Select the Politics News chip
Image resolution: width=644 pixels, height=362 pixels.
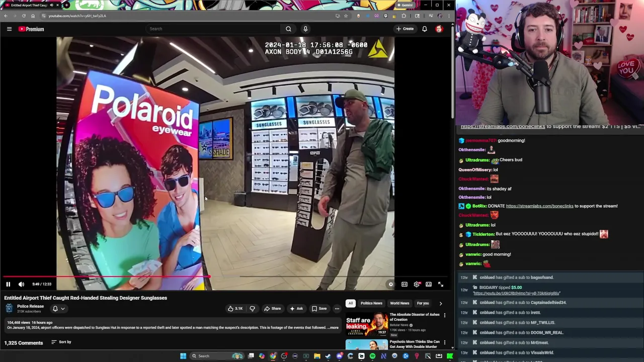(371, 303)
